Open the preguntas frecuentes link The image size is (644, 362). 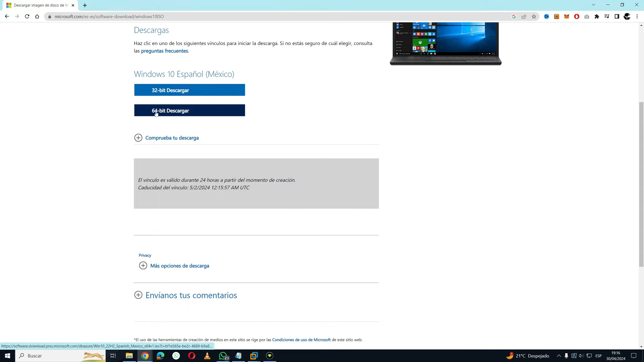click(x=164, y=51)
